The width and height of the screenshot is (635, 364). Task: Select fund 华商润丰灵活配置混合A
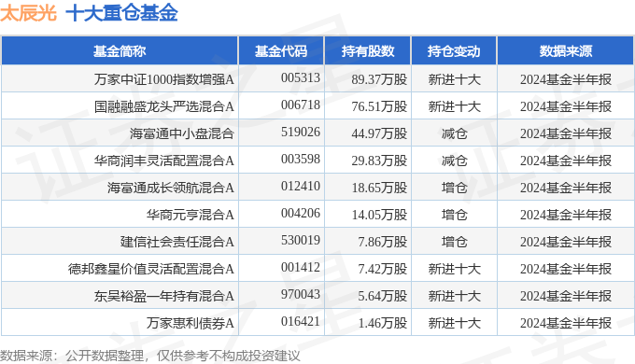(x=164, y=161)
